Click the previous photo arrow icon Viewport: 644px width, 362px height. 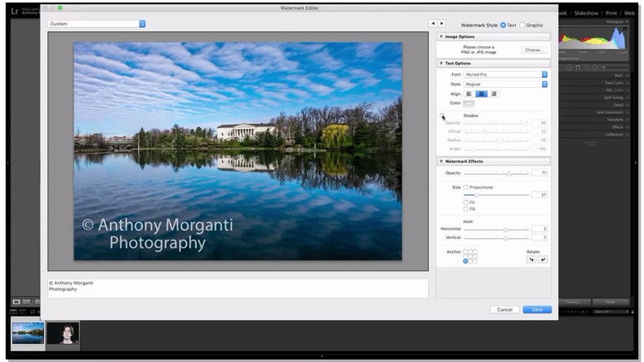pyautogui.click(x=432, y=23)
